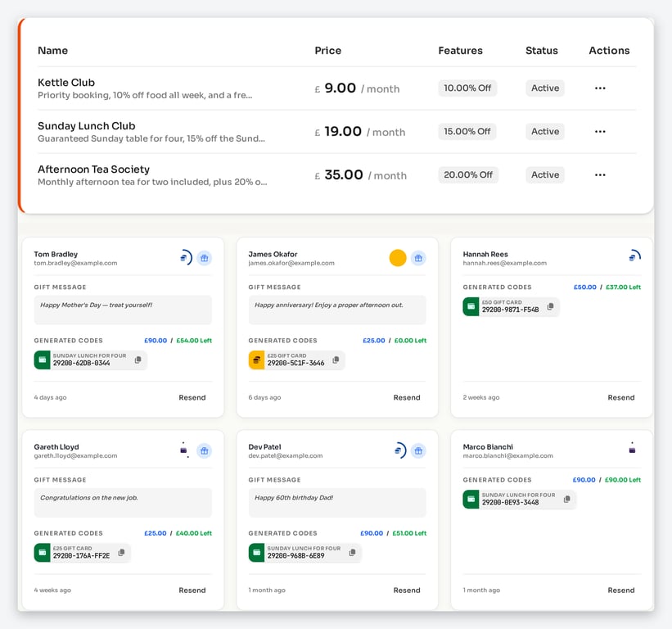Click status icon on Hannah Rees card
Image resolution: width=672 pixels, height=629 pixels.
pyautogui.click(x=634, y=256)
